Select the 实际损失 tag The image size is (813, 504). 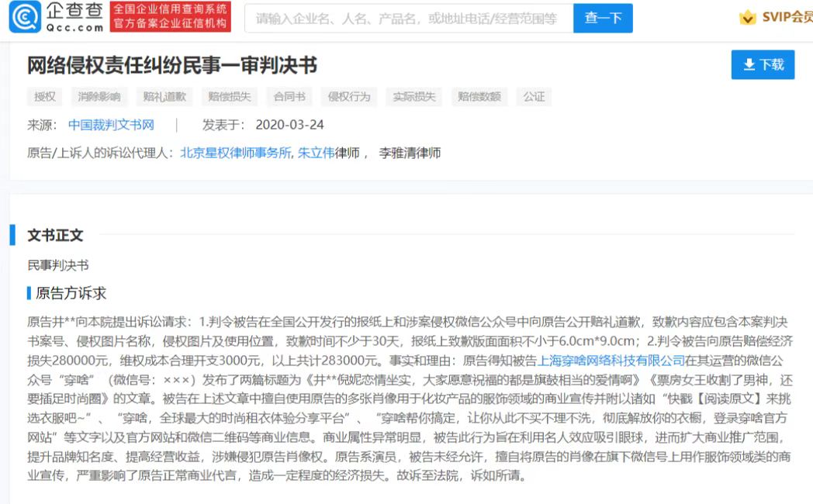(413, 96)
